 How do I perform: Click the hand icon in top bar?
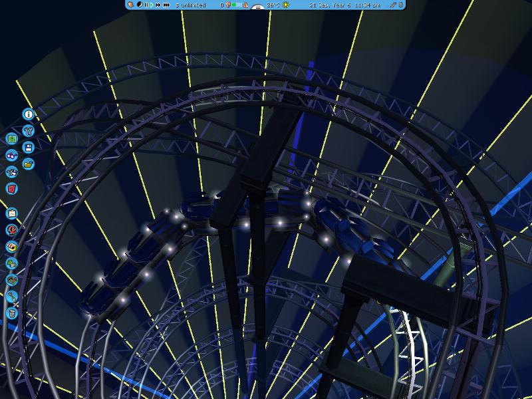point(130,5)
